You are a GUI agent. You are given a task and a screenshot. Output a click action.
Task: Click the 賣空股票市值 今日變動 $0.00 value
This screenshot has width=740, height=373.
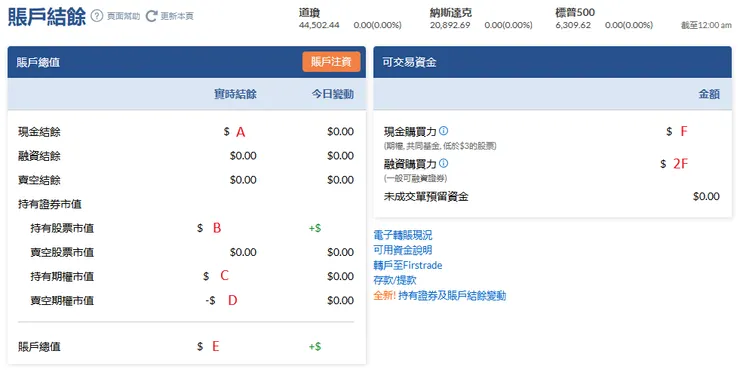[340, 252]
